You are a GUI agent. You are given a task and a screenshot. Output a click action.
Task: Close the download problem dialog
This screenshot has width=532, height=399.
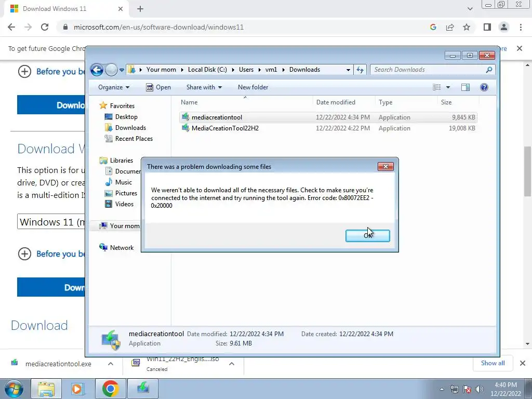click(386, 167)
